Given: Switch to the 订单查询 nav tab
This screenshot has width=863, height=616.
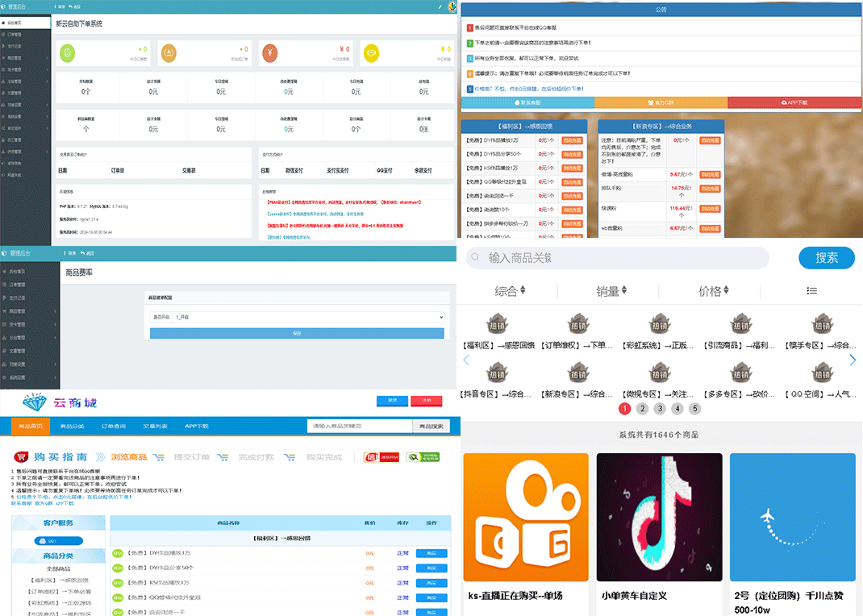Looking at the screenshot, I should click(x=113, y=426).
